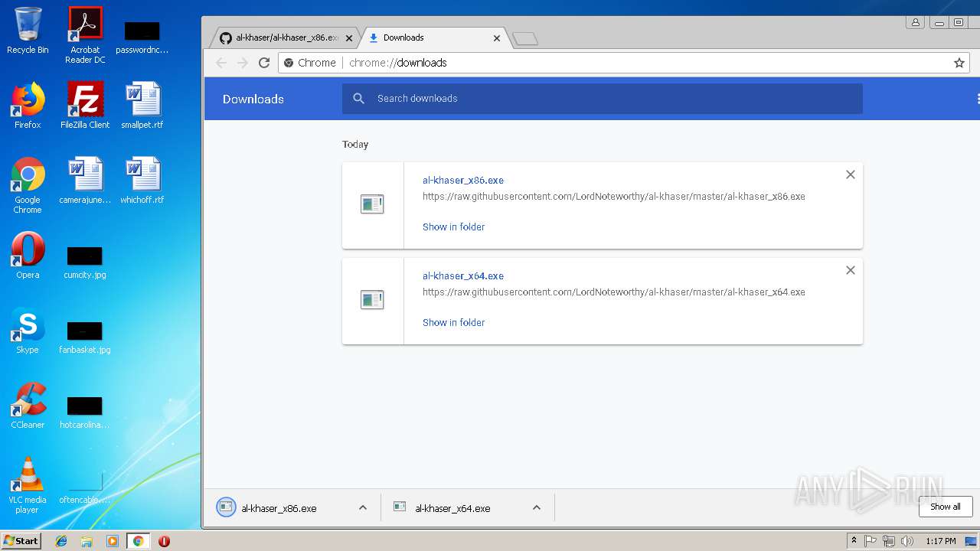
Task: Close the al-khaser GitHub tab
Action: click(350, 37)
